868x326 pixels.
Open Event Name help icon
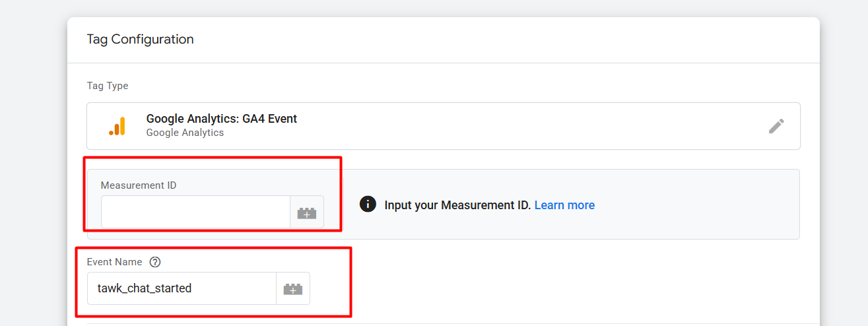point(155,262)
